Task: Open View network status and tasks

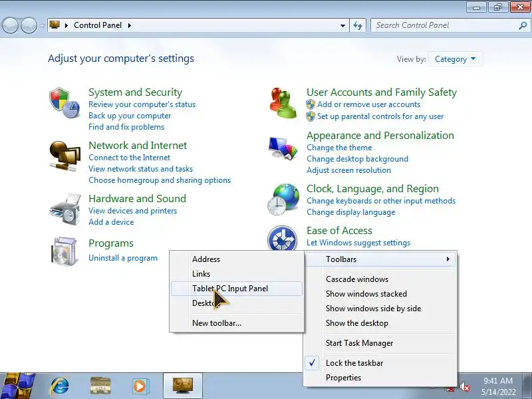Action: click(x=140, y=169)
